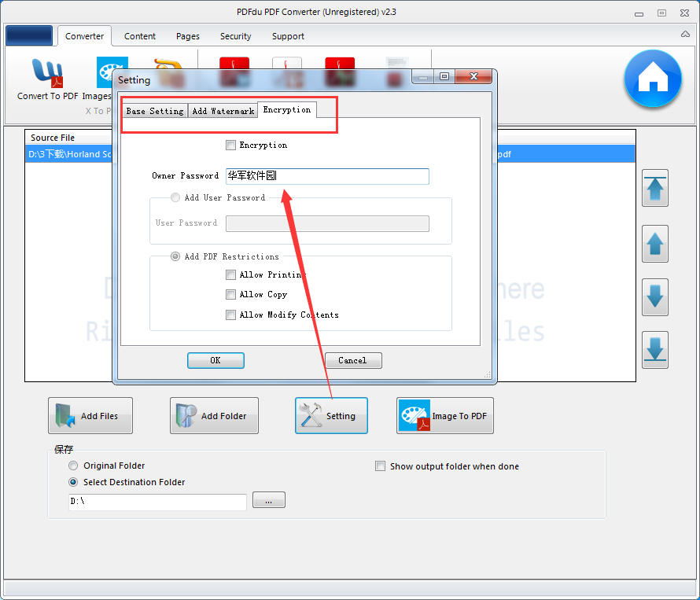Select Original Folder radio option

pos(73,465)
